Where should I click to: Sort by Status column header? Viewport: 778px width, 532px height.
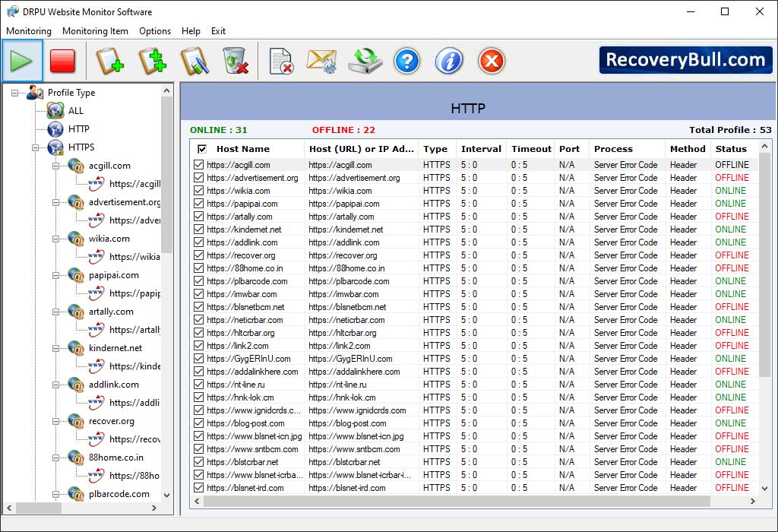point(731,149)
